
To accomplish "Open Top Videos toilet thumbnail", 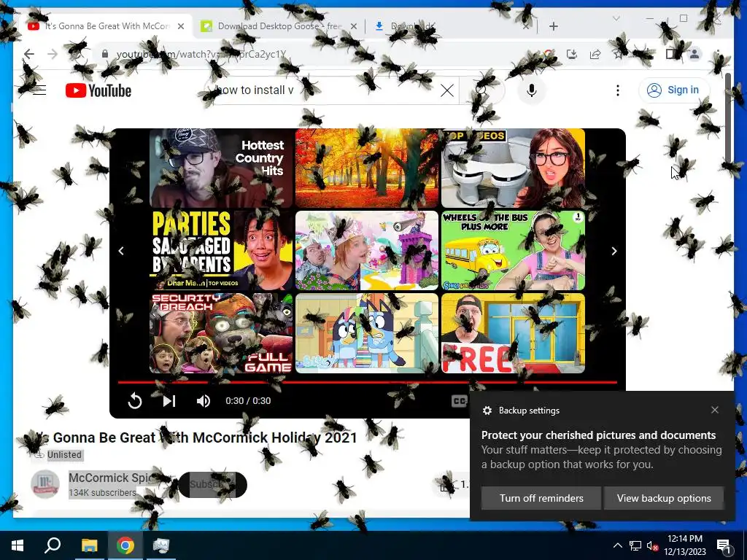I will [x=513, y=168].
